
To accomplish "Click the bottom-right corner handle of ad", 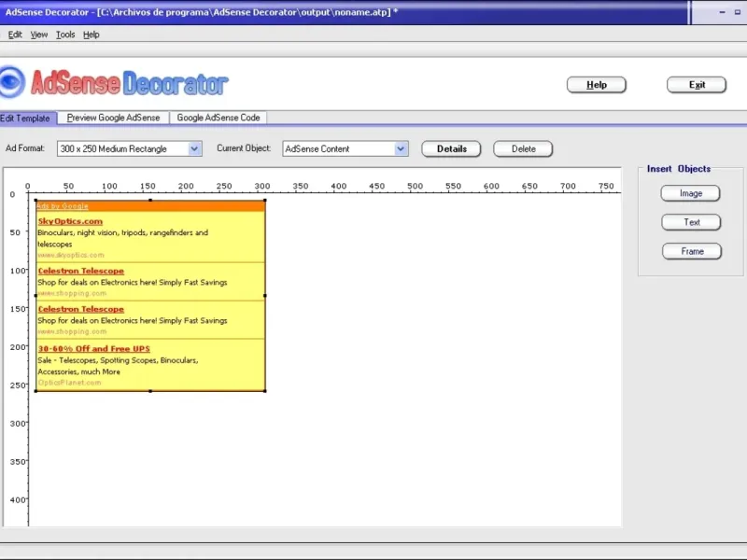I will coord(265,391).
